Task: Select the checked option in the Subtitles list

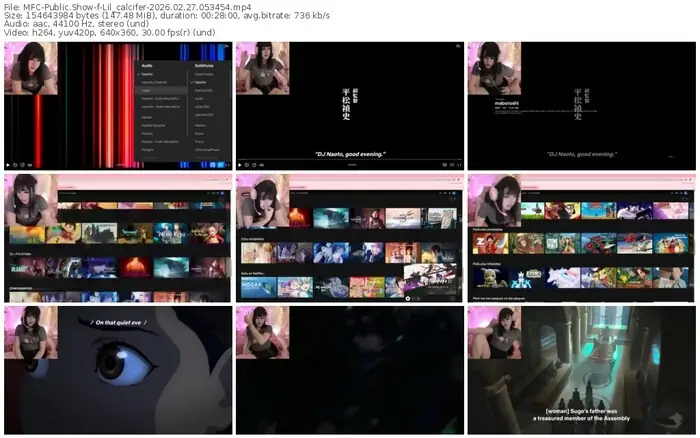Action: [x=203, y=82]
